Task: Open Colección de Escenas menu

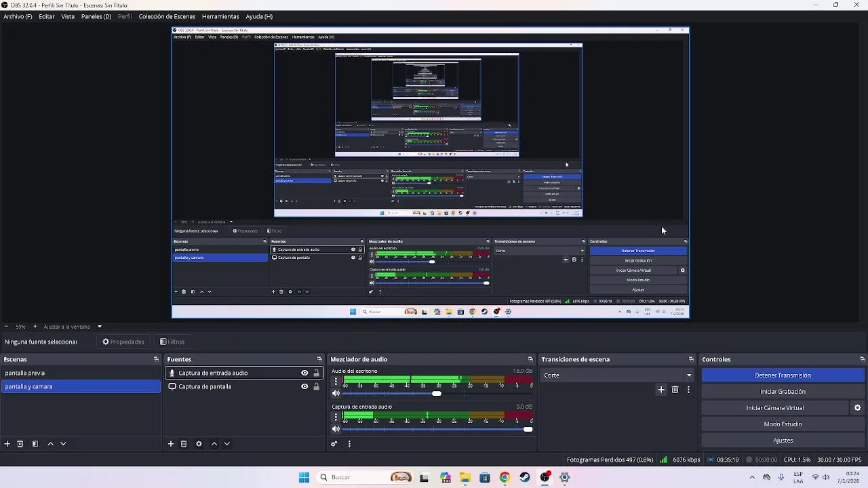Action: (x=167, y=16)
